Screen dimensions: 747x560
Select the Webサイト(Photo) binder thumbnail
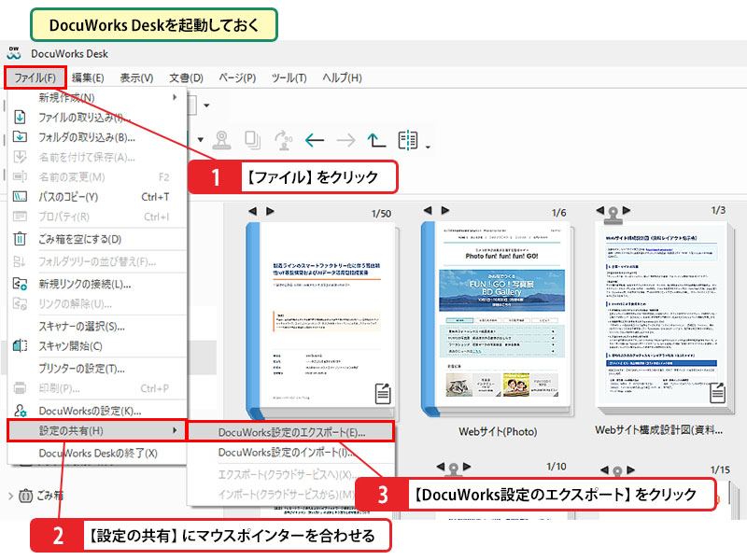[498, 319]
